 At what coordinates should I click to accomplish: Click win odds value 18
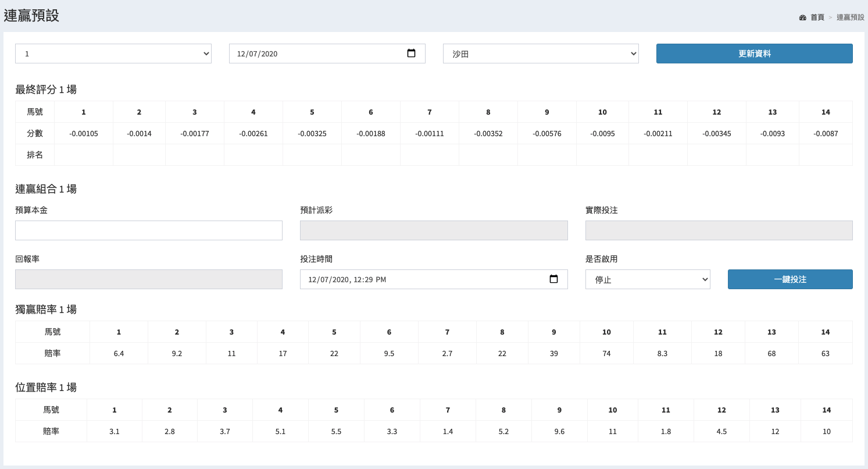click(x=718, y=353)
